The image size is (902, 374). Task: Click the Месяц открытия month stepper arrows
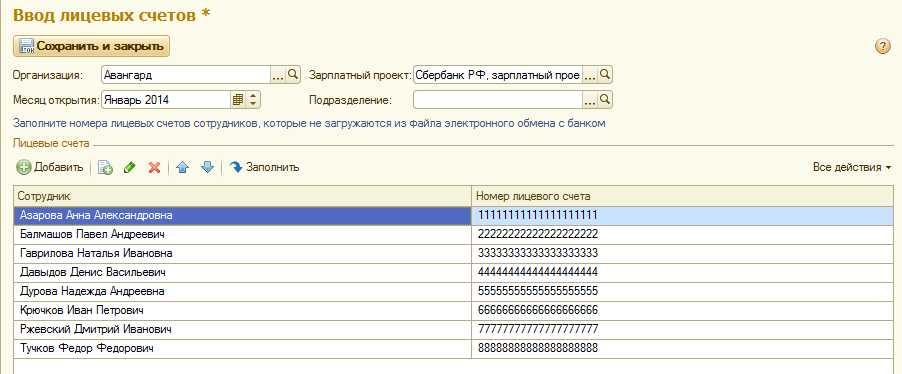(253, 100)
